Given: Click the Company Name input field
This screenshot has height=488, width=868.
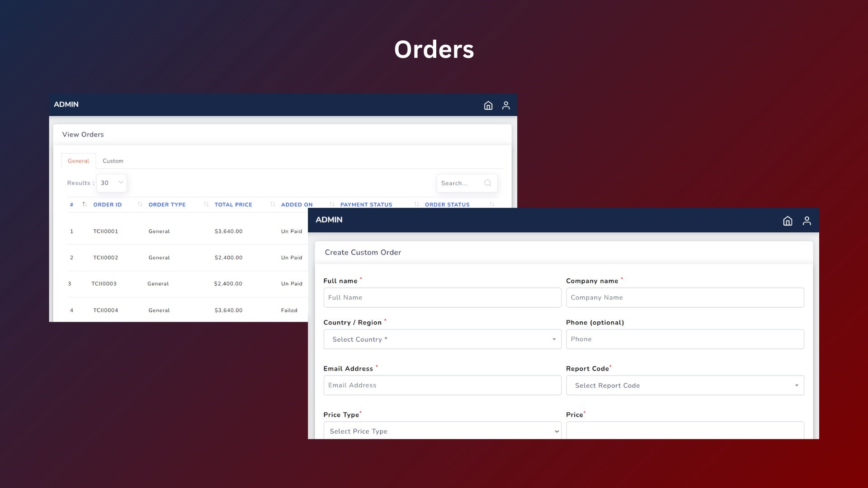Looking at the screenshot, I should (x=685, y=297).
